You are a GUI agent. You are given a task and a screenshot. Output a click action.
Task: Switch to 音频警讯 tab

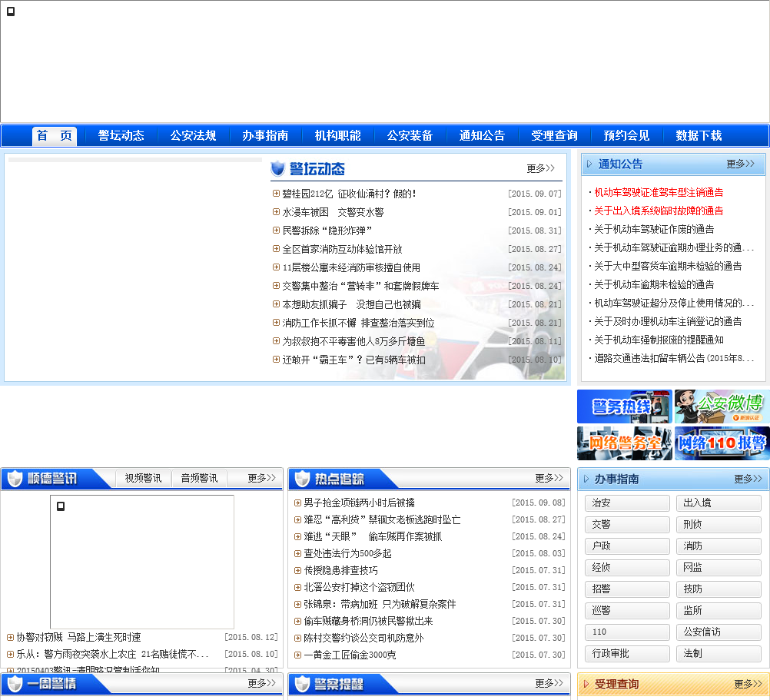pyautogui.click(x=199, y=478)
